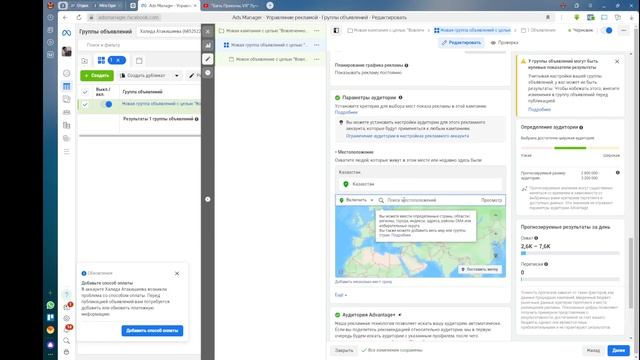This screenshot has width=640, height=360.
Task: Click the Создать дубликат button
Action: coord(144,76)
